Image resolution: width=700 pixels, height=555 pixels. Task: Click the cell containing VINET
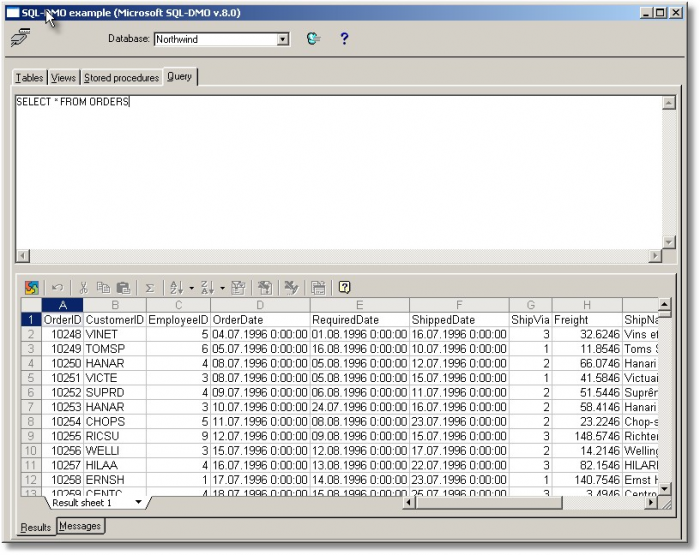click(x=115, y=334)
